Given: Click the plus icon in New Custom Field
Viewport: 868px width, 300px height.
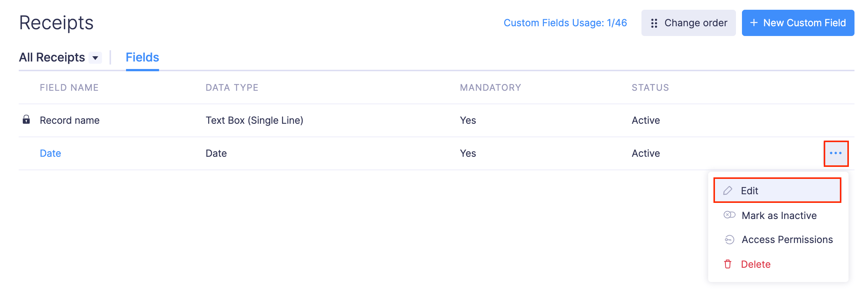Looking at the screenshot, I should [754, 23].
